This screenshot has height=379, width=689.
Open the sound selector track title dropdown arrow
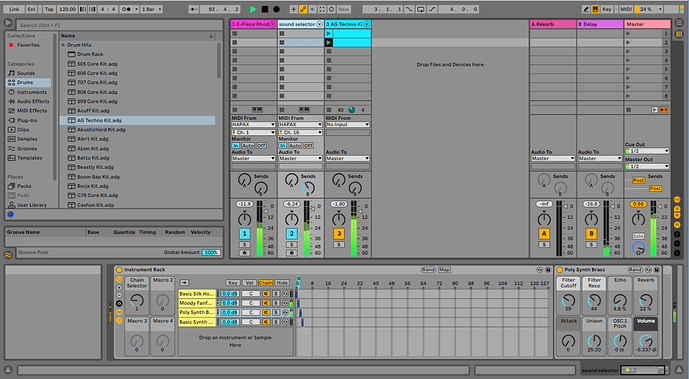click(319, 24)
